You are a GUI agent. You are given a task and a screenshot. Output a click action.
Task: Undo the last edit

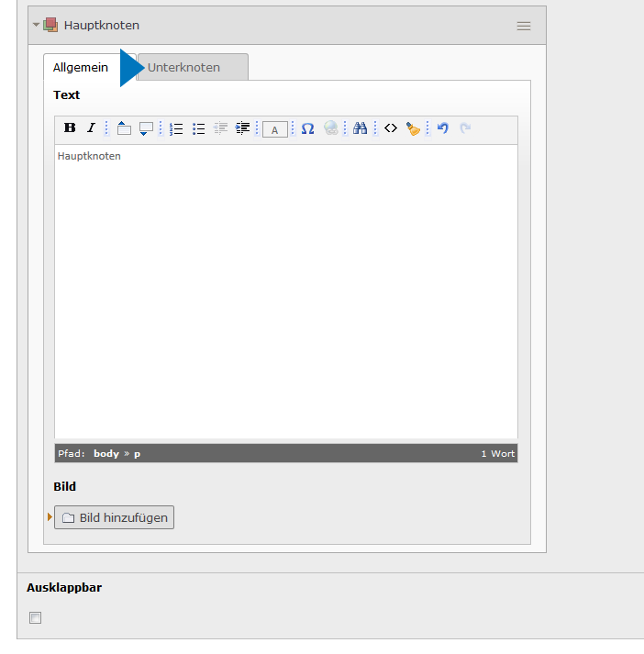(x=443, y=128)
